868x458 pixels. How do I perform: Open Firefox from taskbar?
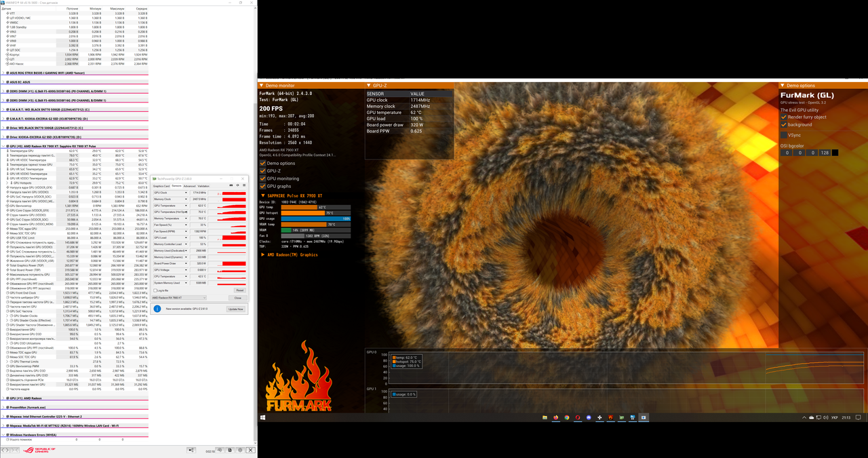555,417
